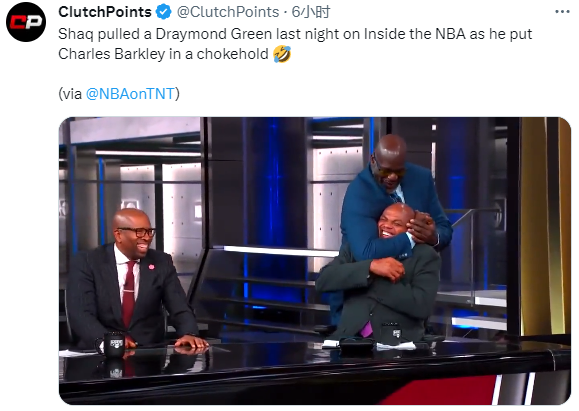Open the tweet via the 6小时 timestamp
Viewport: 579px width, 411px height.
tap(311, 12)
